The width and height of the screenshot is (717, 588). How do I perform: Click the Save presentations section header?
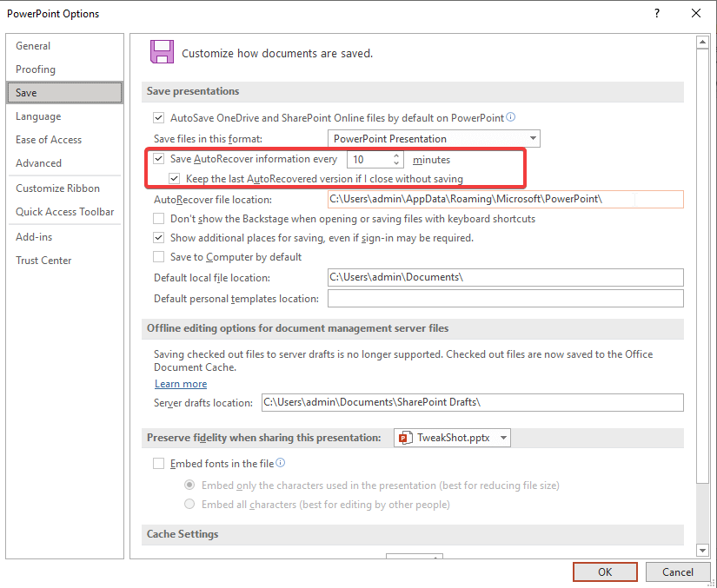413,91
